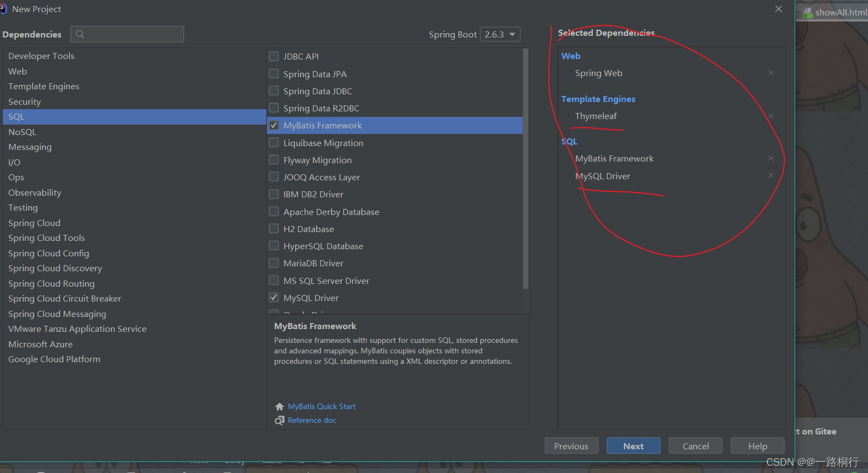
Task: Select Testing category
Action: coord(135,208)
